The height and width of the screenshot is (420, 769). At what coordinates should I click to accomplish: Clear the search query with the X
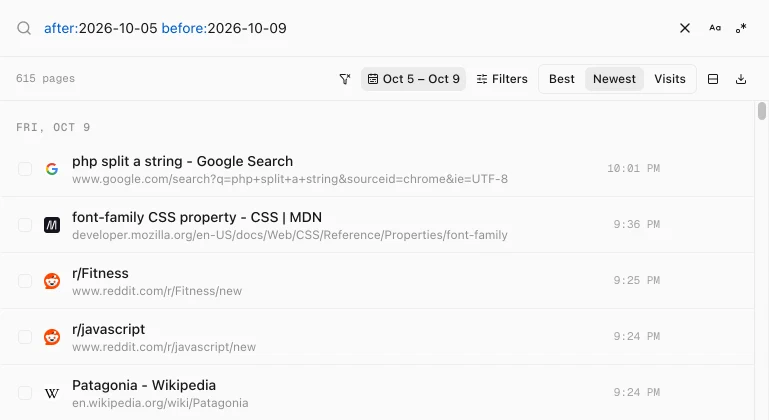(x=685, y=28)
